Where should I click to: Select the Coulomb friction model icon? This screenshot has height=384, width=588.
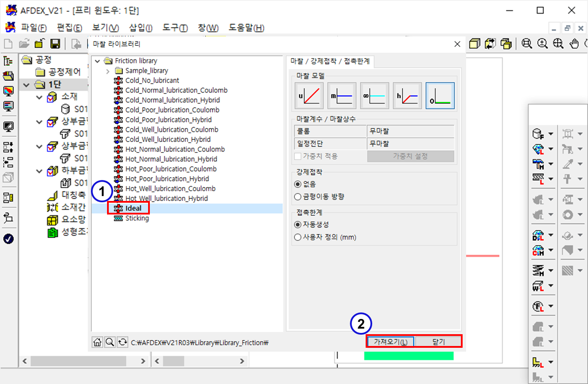point(309,96)
